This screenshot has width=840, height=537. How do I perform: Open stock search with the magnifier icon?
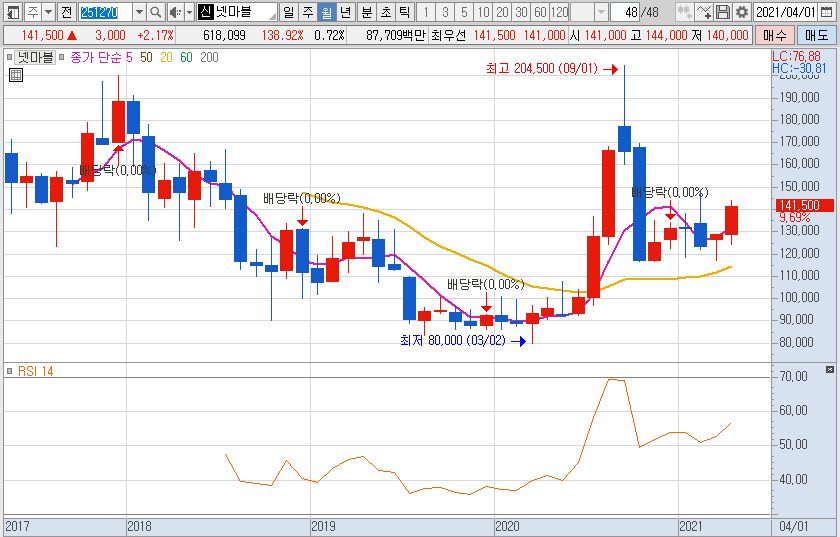155,12
